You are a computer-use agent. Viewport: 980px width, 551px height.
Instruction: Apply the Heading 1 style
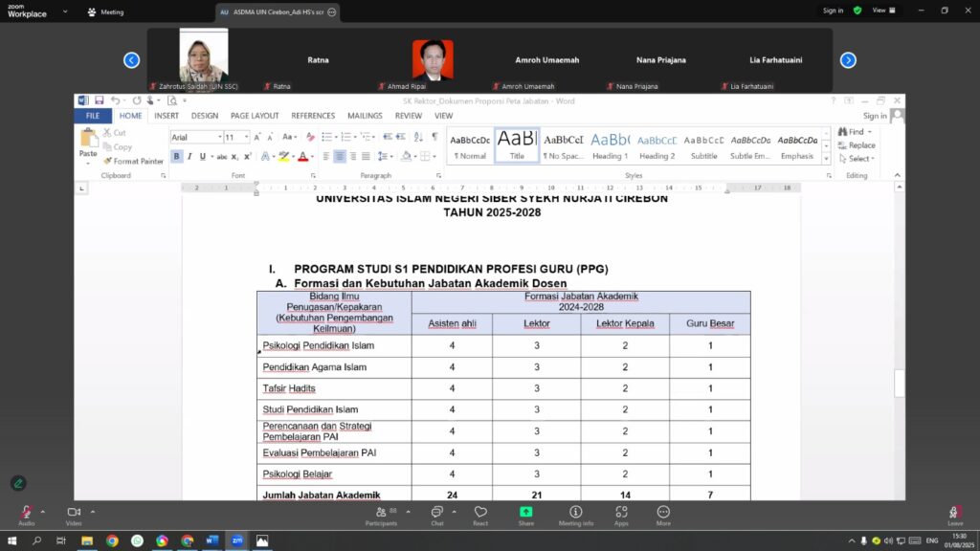click(610, 145)
